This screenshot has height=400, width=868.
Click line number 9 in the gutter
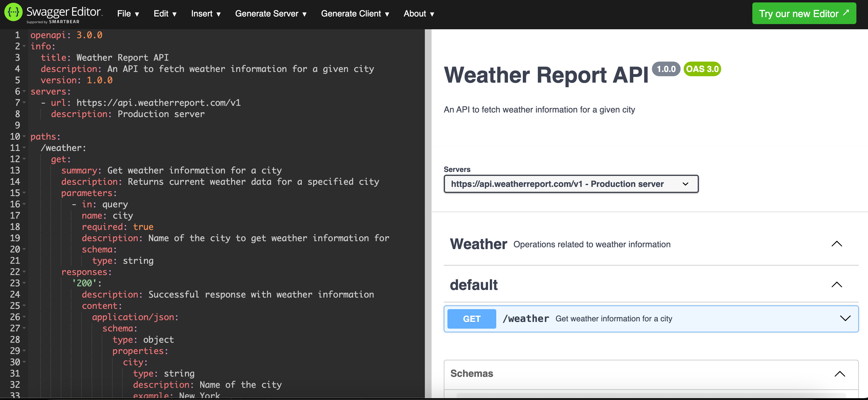coord(17,125)
